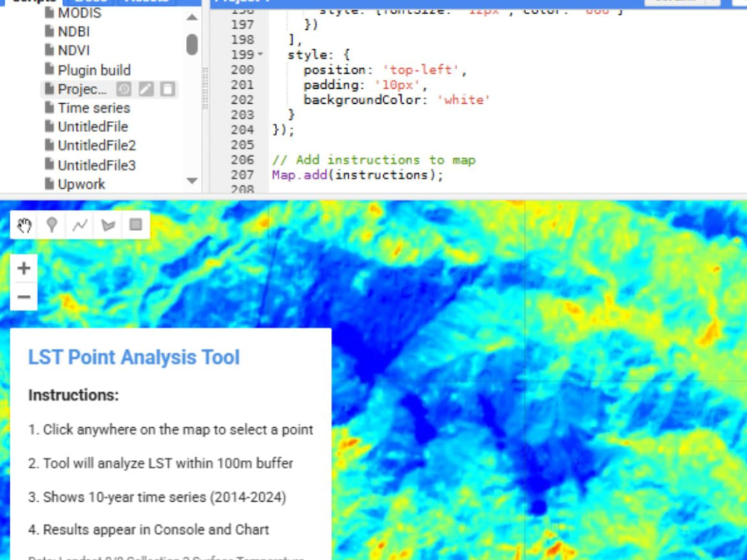The width and height of the screenshot is (747, 560).
Task: Open the MODIS script file
Action: click(x=80, y=13)
